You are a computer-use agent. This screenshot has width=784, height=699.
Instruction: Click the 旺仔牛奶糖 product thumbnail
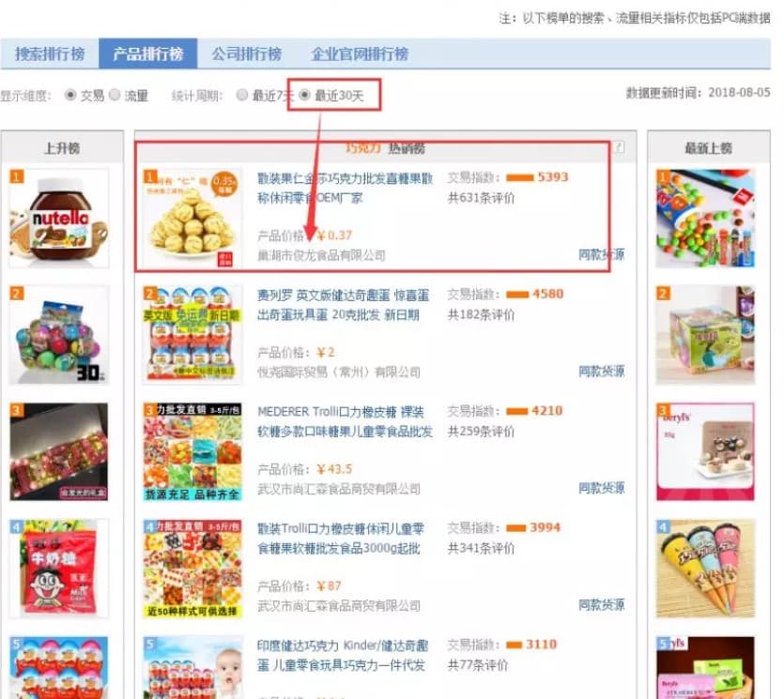(x=59, y=569)
